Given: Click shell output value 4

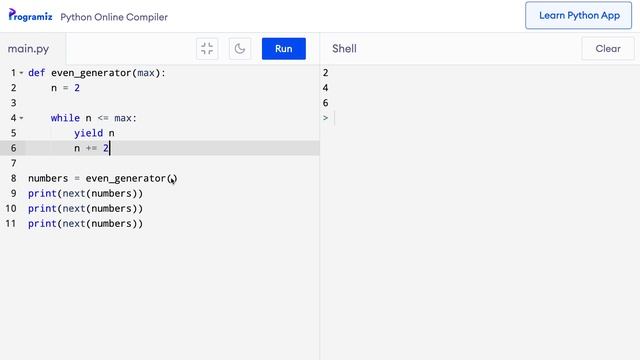Looking at the screenshot, I should click(x=325, y=88).
